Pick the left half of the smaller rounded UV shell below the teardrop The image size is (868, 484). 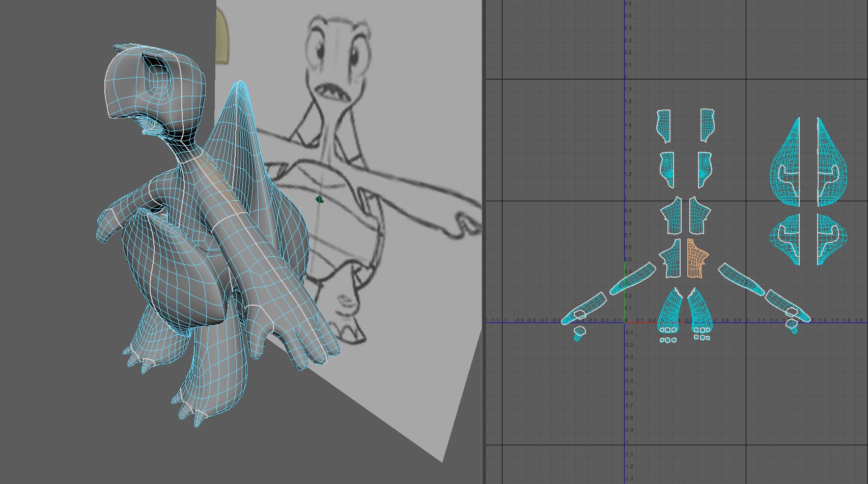pos(785,239)
